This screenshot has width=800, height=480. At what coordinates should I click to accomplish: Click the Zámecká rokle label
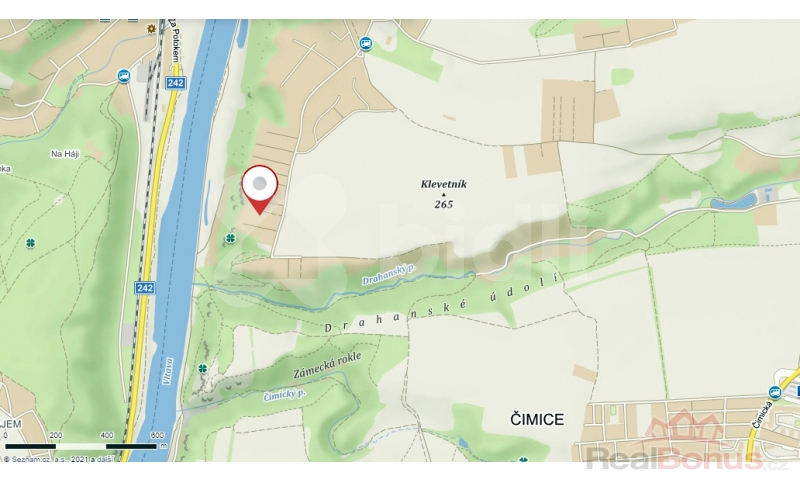[x=327, y=365]
